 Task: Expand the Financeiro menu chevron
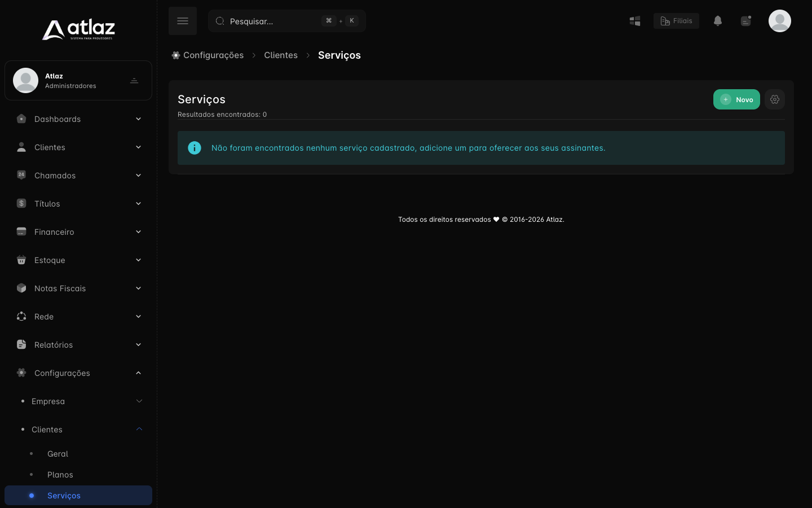coord(138,231)
